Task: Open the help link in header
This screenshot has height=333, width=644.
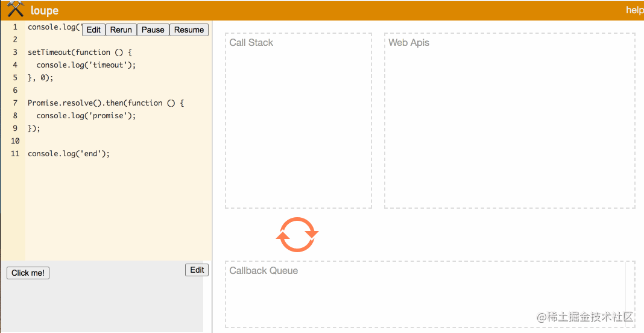Action: point(634,10)
